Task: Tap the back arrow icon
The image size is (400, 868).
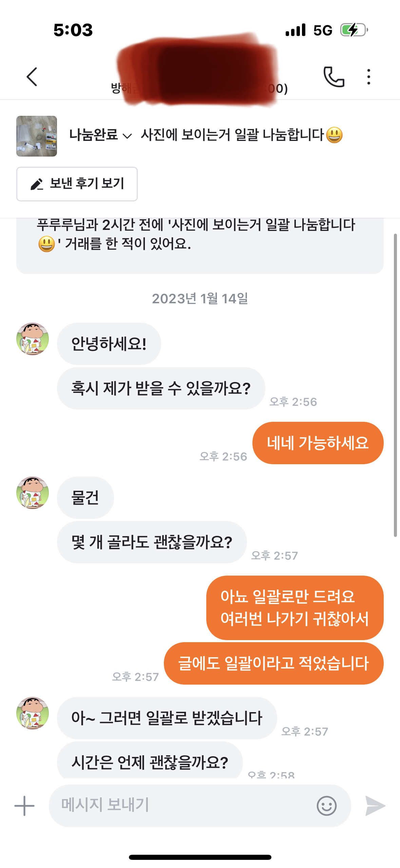Action: (x=32, y=77)
